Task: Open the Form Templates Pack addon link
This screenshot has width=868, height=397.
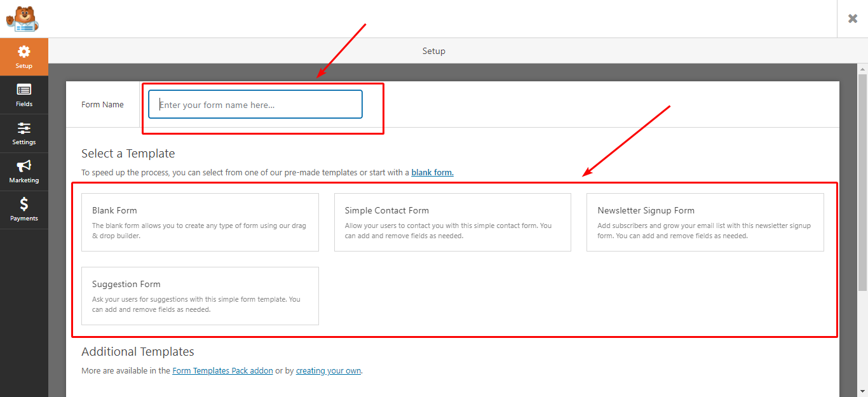Action: point(222,371)
